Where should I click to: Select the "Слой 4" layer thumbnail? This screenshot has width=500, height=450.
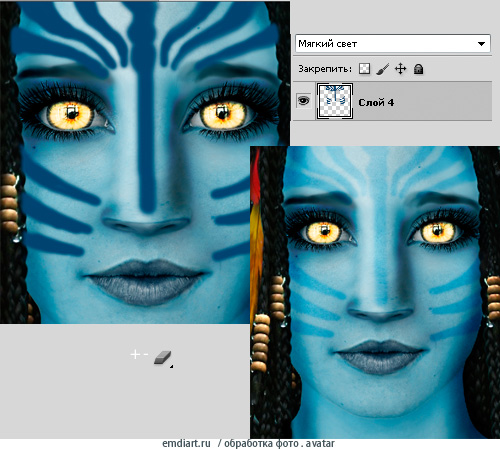click(x=334, y=101)
